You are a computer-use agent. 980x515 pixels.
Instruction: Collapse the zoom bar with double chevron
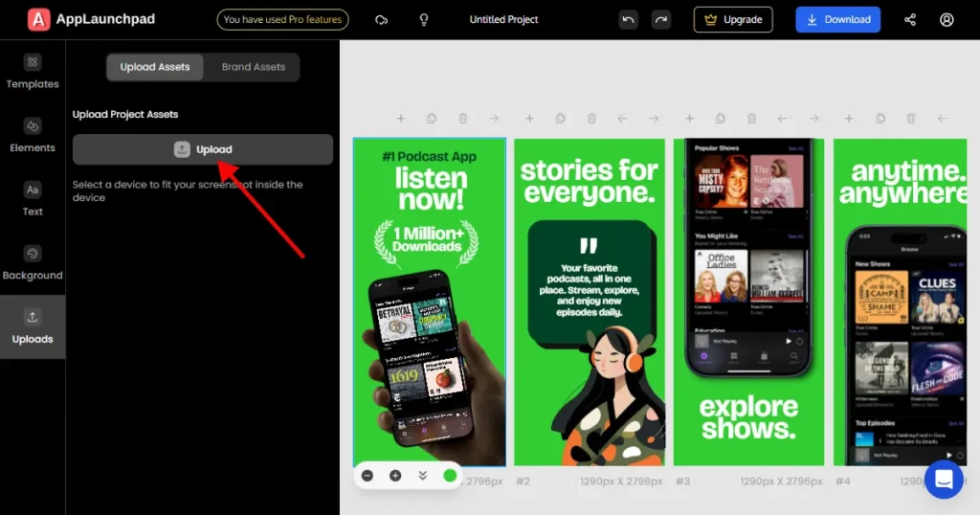[x=422, y=476]
